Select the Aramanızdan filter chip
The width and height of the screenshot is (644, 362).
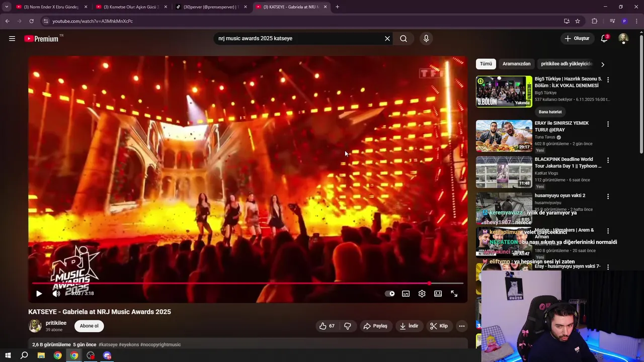point(516,64)
